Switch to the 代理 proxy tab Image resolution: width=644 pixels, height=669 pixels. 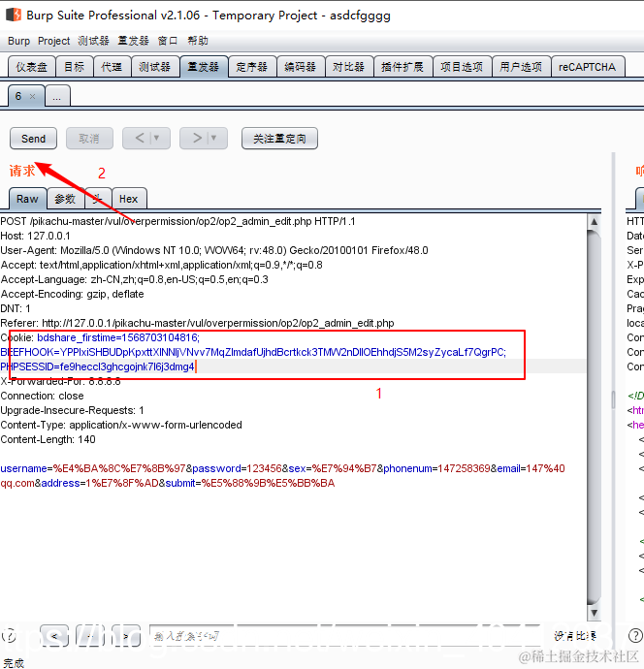tap(112, 67)
